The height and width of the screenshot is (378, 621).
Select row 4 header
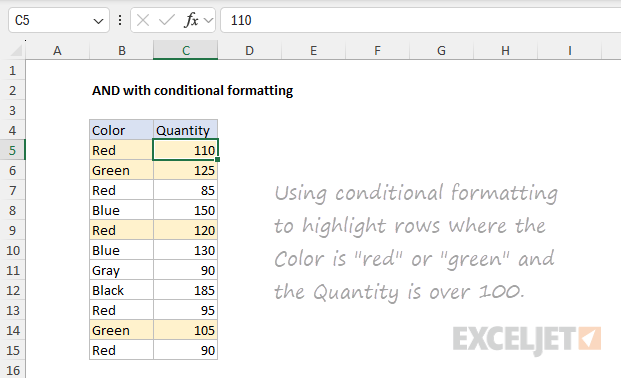[13, 130]
